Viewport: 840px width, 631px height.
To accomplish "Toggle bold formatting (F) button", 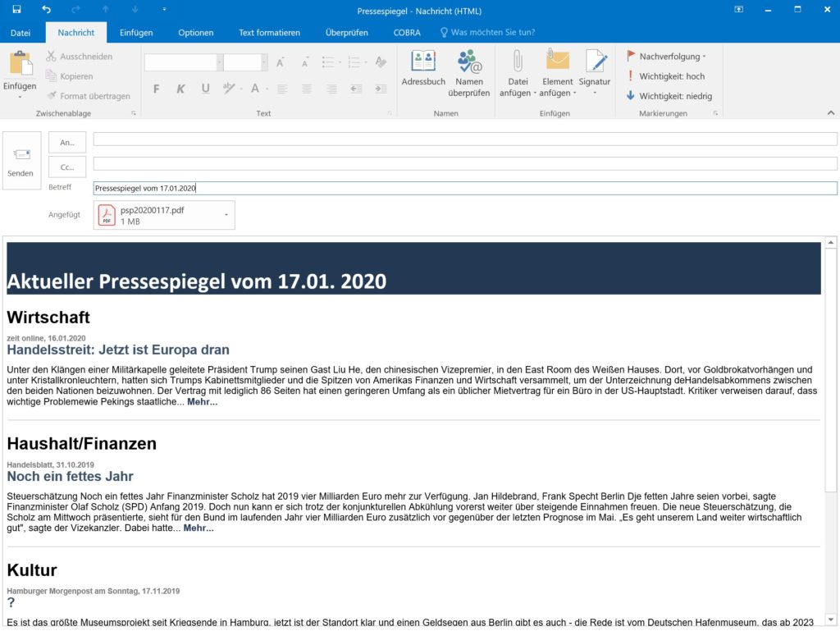I will [x=156, y=89].
